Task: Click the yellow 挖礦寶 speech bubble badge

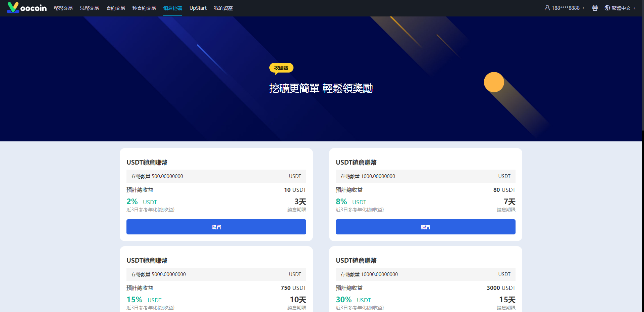Action: tap(281, 68)
